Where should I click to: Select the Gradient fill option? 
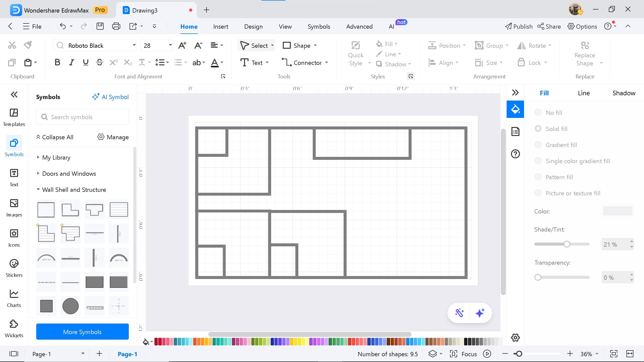(x=556, y=145)
